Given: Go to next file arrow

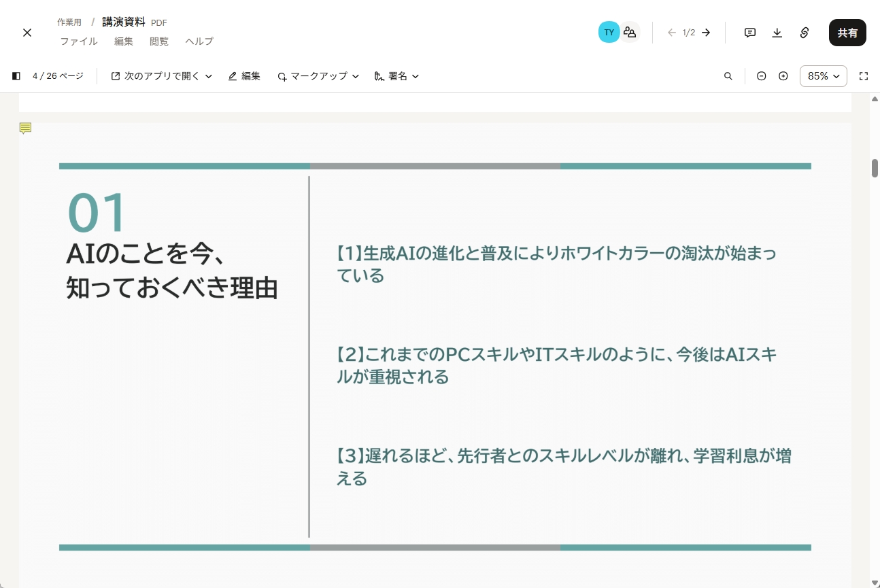Looking at the screenshot, I should [x=706, y=33].
